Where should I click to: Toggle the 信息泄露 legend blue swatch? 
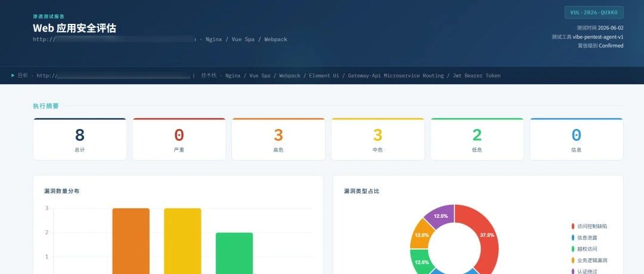point(573,238)
